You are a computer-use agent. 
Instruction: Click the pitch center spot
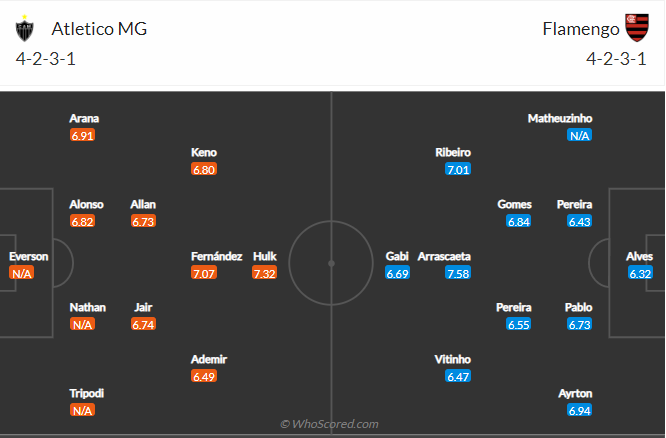coord(331,263)
